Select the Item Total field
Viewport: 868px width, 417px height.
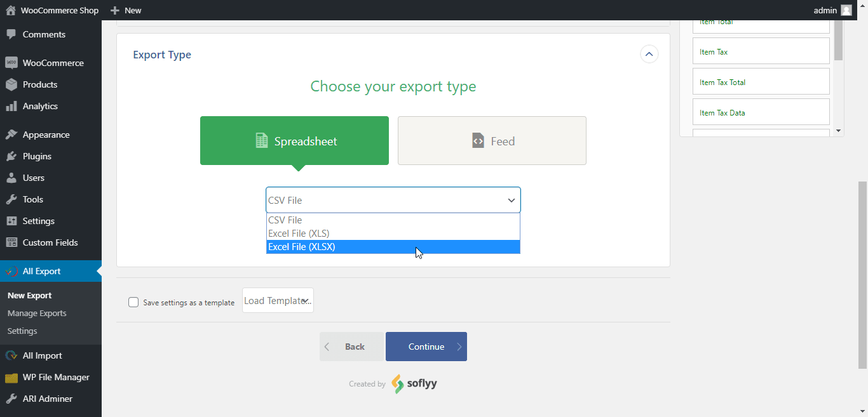point(761,27)
